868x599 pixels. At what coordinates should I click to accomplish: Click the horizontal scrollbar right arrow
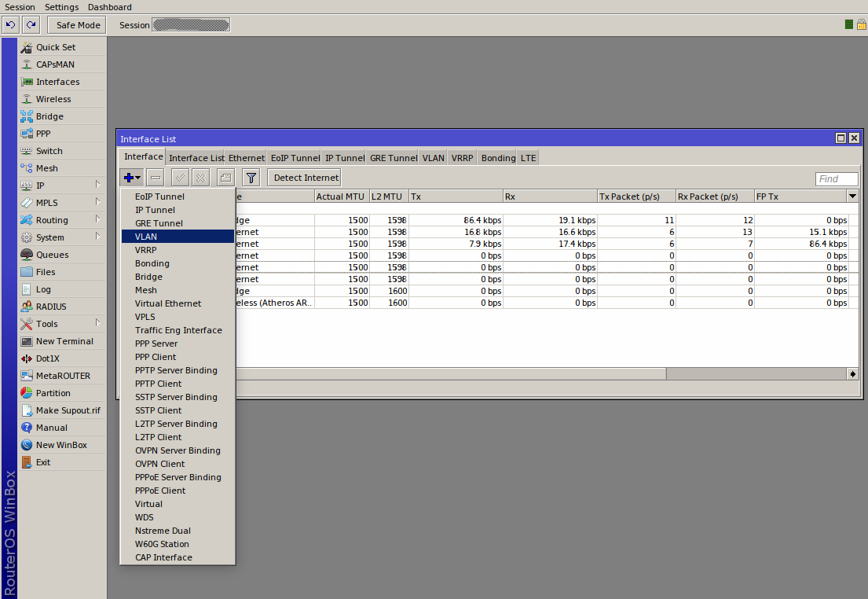853,374
